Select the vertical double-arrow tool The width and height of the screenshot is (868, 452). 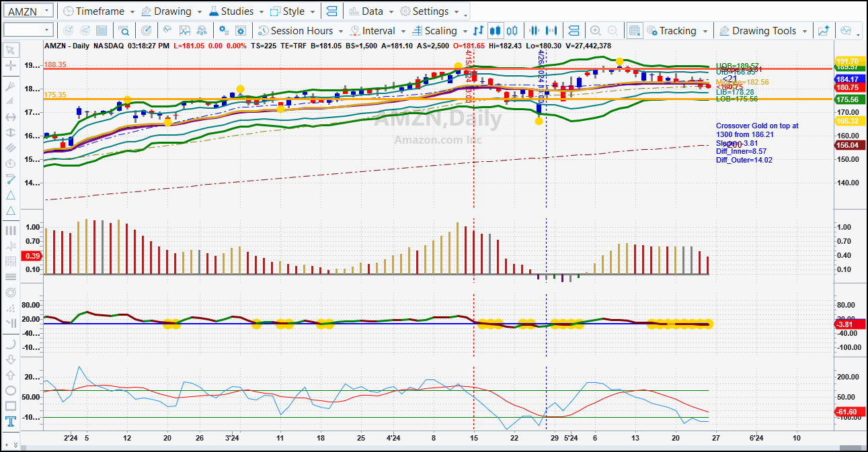[11, 132]
